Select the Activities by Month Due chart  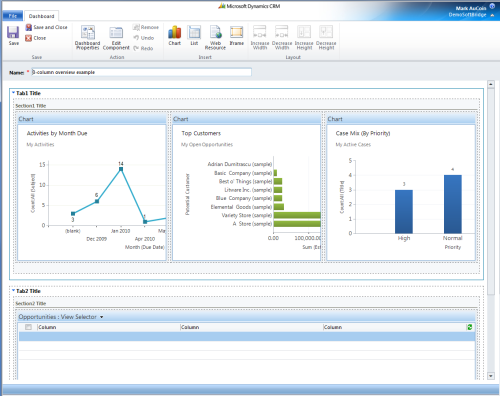coord(92,192)
